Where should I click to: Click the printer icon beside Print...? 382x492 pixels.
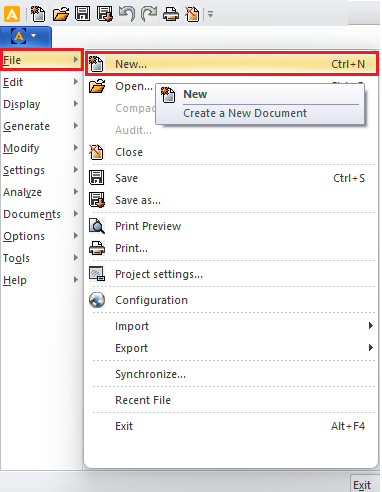[x=97, y=248]
